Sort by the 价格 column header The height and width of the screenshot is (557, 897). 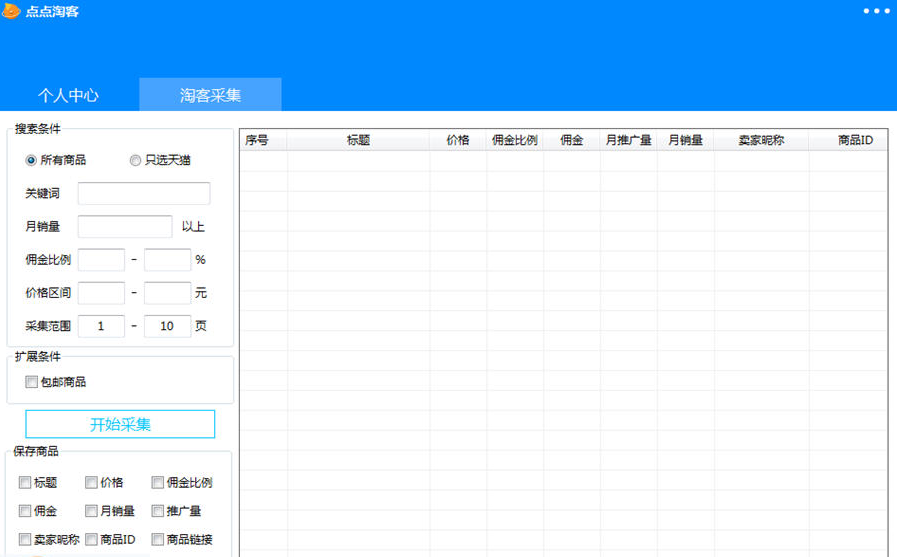[458, 141]
